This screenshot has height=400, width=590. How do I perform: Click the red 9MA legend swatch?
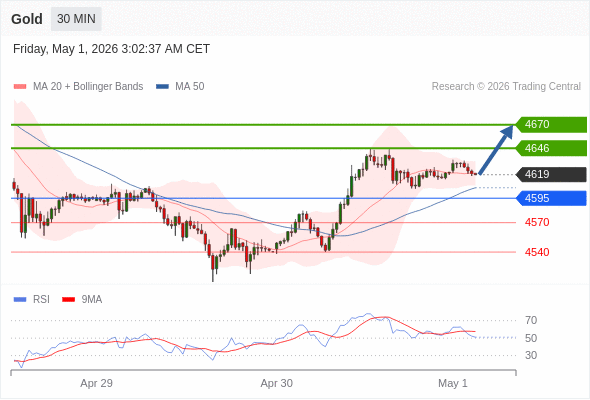68,300
